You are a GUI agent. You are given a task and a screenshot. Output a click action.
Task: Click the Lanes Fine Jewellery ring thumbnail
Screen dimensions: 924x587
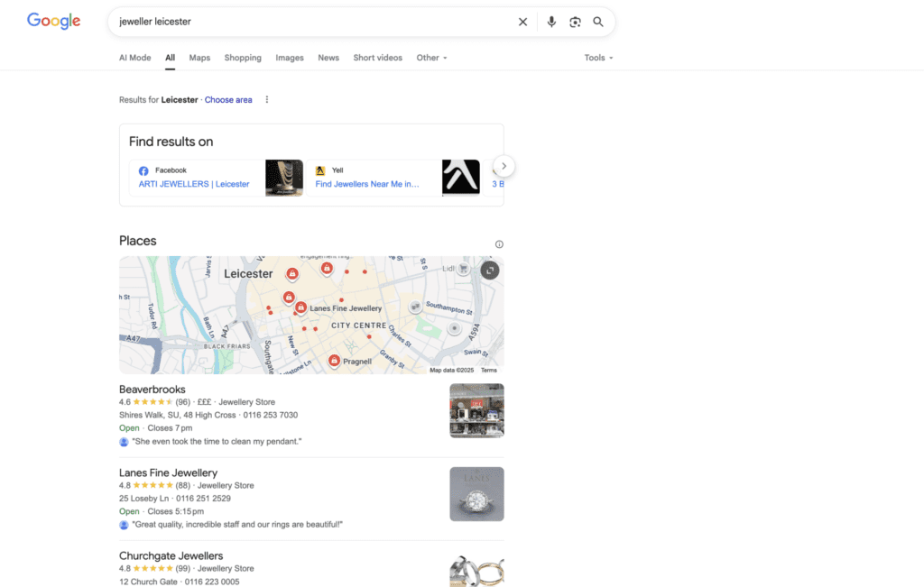[x=476, y=493]
